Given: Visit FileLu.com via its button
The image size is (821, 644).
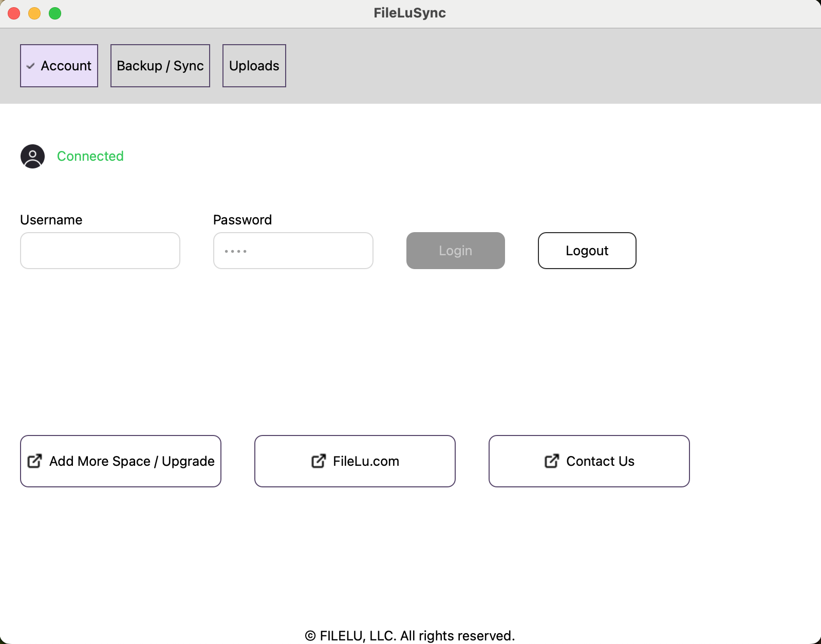Looking at the screenshot, I should coord(355,461).
